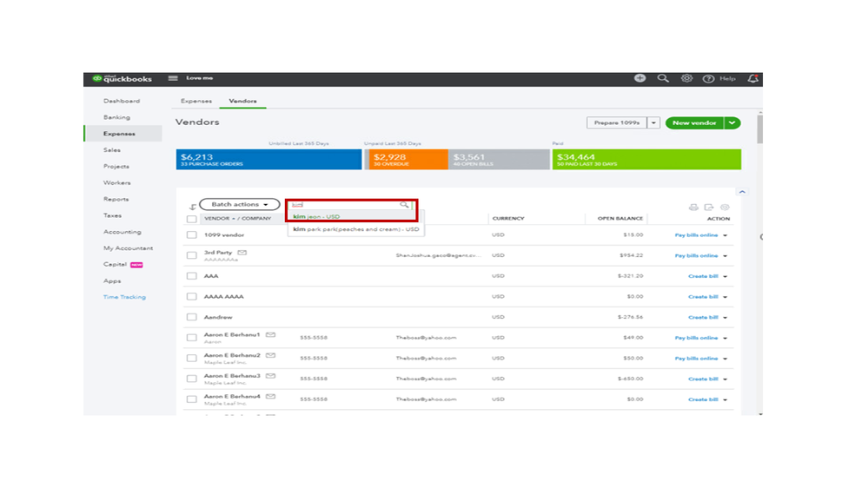Screen dimensions: 868x488
Task: Check the select-all vendors checkbox
Action: tap(191, 219)
